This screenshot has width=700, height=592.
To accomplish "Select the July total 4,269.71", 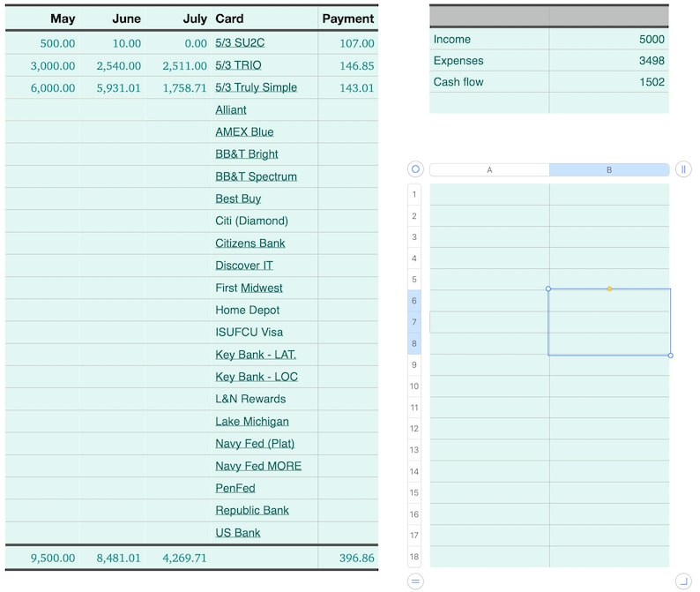I will click(184, 558).
